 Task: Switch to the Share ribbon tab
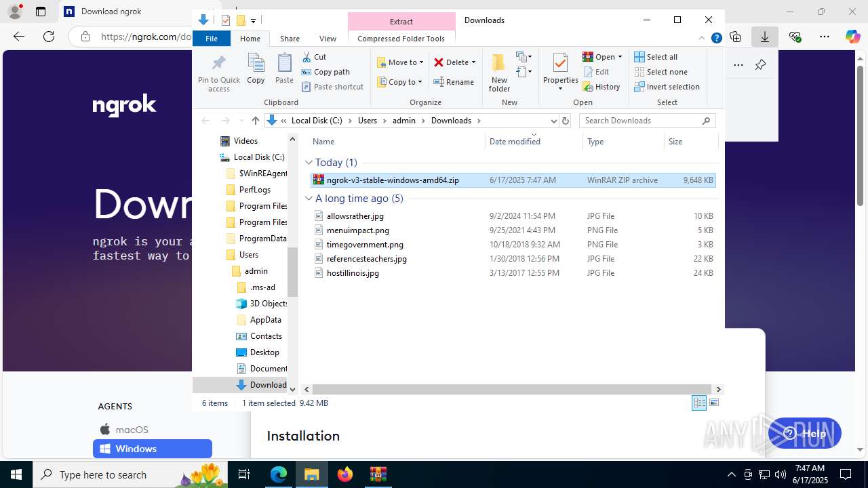[x=290, y=39]
